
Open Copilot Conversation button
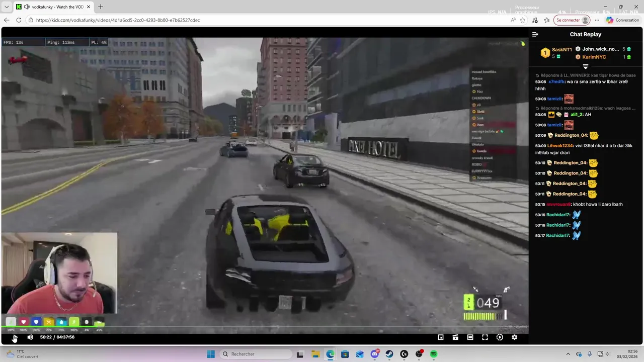(623, 20)
